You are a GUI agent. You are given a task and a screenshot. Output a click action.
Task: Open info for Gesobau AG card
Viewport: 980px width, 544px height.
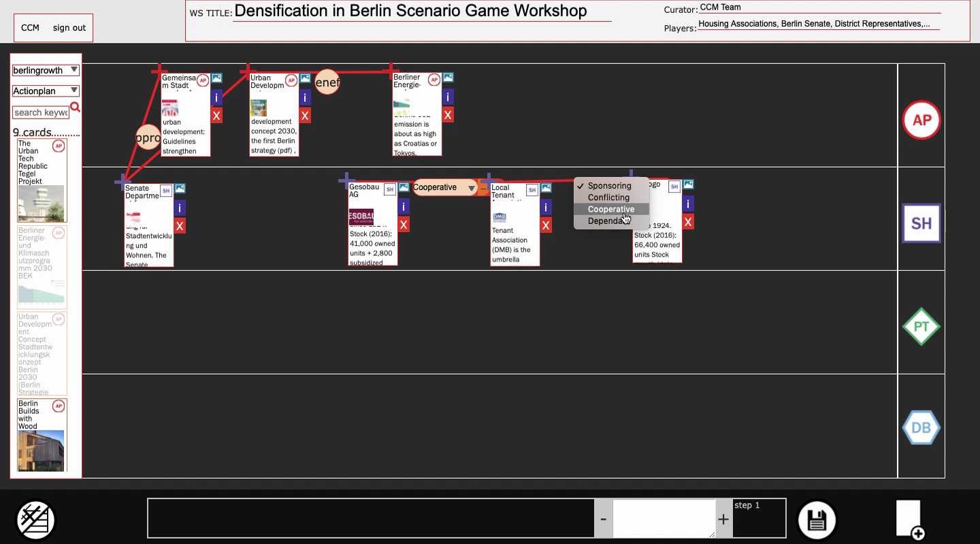(x=404, y=206)
